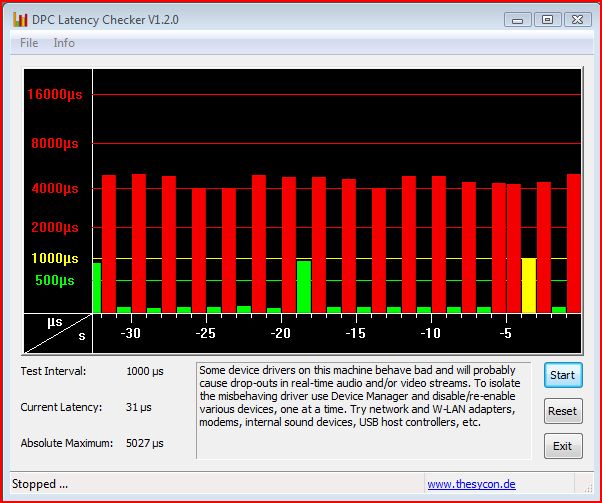Click the -25 time axis label
The width and height of the screenshot is (602, 503).
tap(205, 333)
